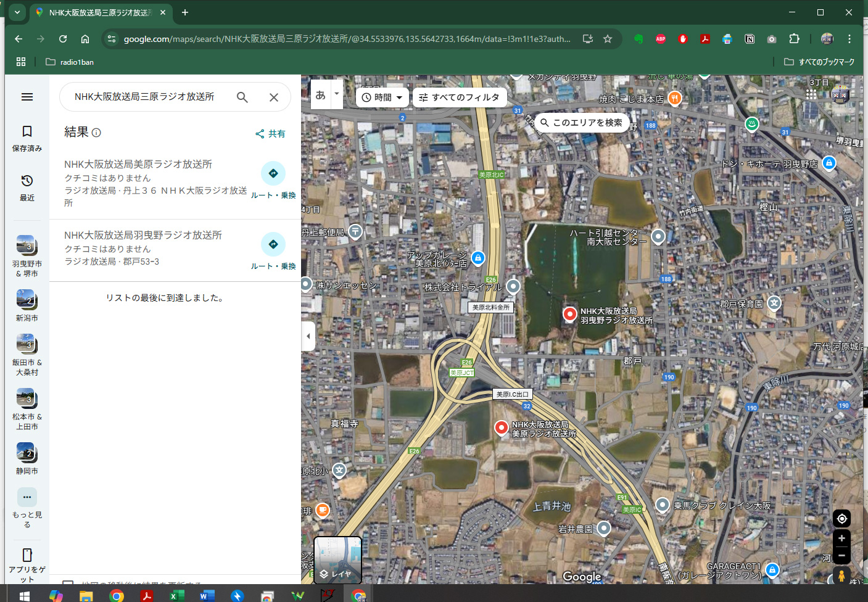Click the 共有 share button
Image resolution: width=868 pixels, height=602 pixels.
270,134
